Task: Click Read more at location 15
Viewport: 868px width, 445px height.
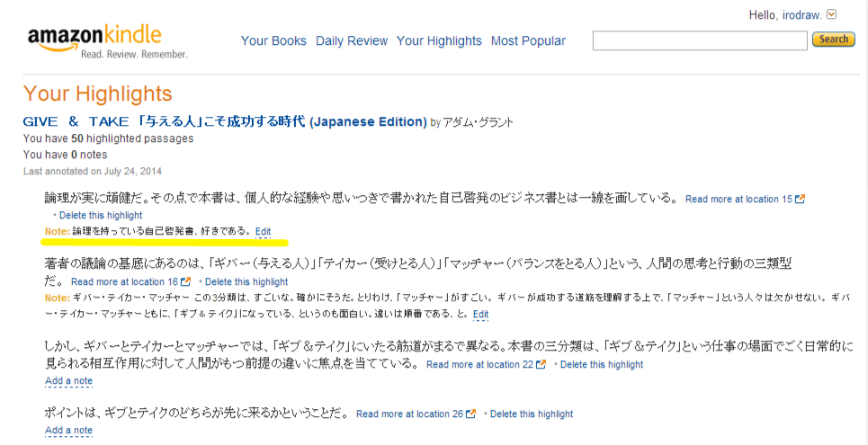Action: (x=738, y=200)
